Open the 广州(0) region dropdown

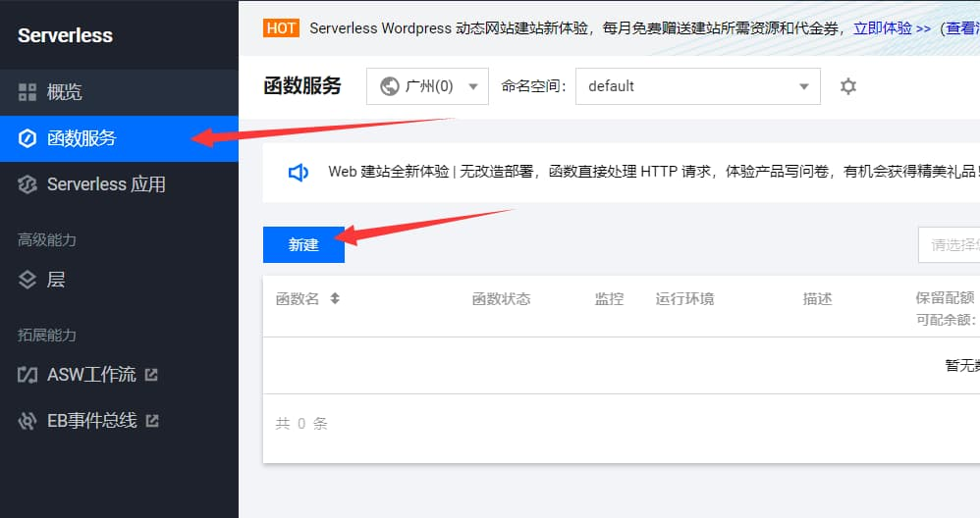tap(427, 86)
